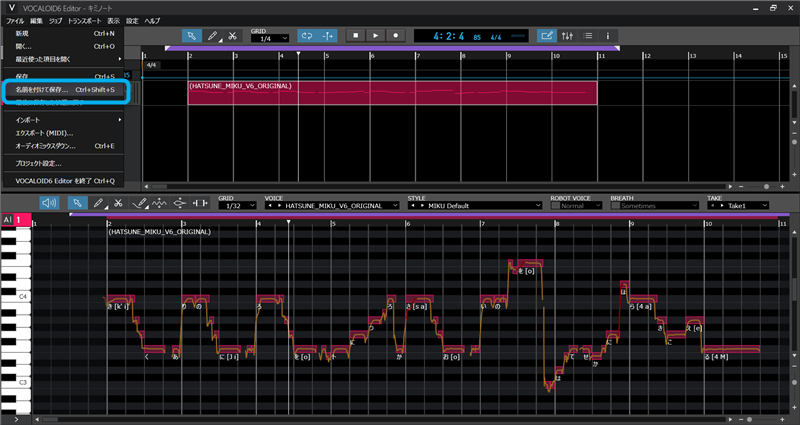Open the BREATH Sometimes dropdown
Screen dimensions: 800x425
659,206
